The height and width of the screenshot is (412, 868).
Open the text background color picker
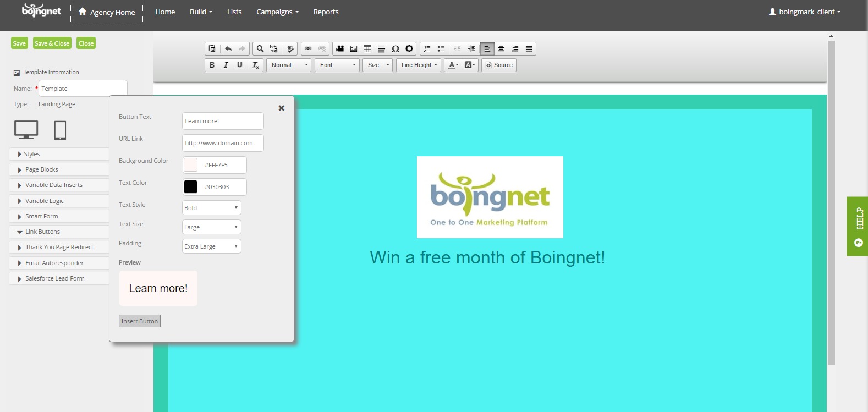pos(469,65)
